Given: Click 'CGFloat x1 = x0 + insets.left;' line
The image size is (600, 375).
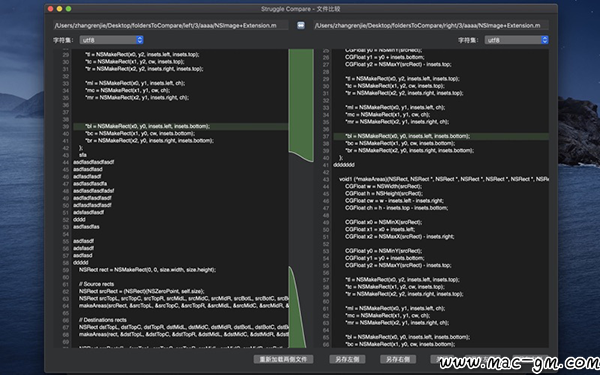Looking at the screenshot, I should click(x=380, y=230).
